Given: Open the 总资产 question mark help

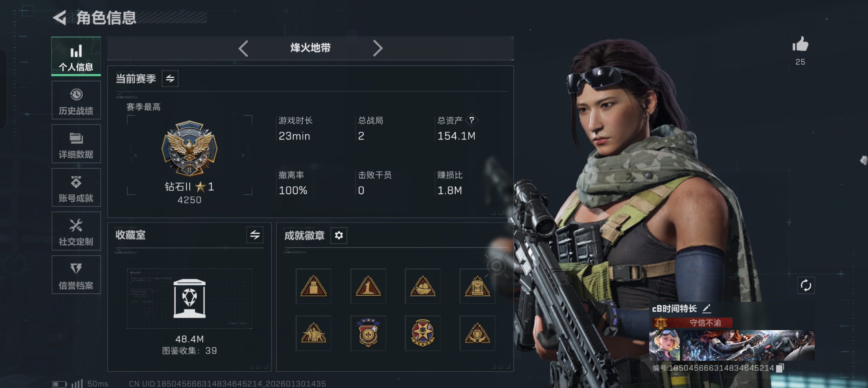Looking at the screenshot, I should [472, 120].
